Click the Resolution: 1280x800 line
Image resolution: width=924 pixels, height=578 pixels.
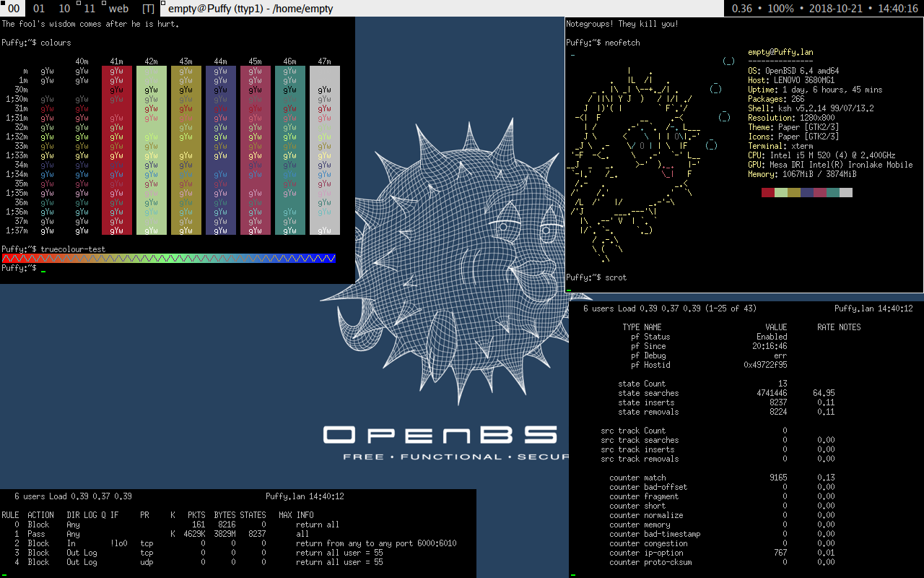click(791, 118)
